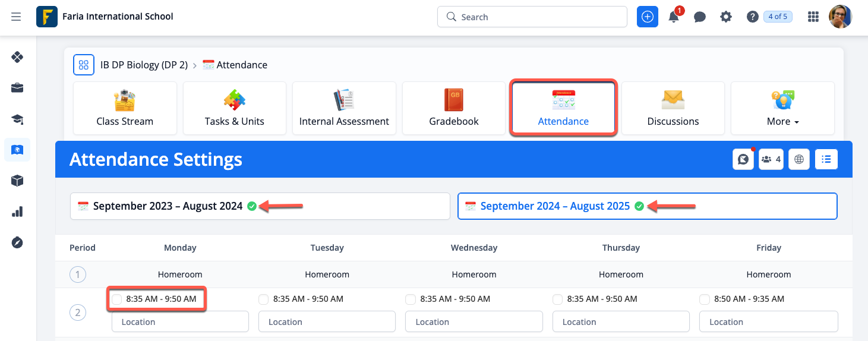Click the IB DP Biology (DP 2) breadcrumb
Viewport: 868px width, 341px height.
pyautogui.click(x=144, y=65)
